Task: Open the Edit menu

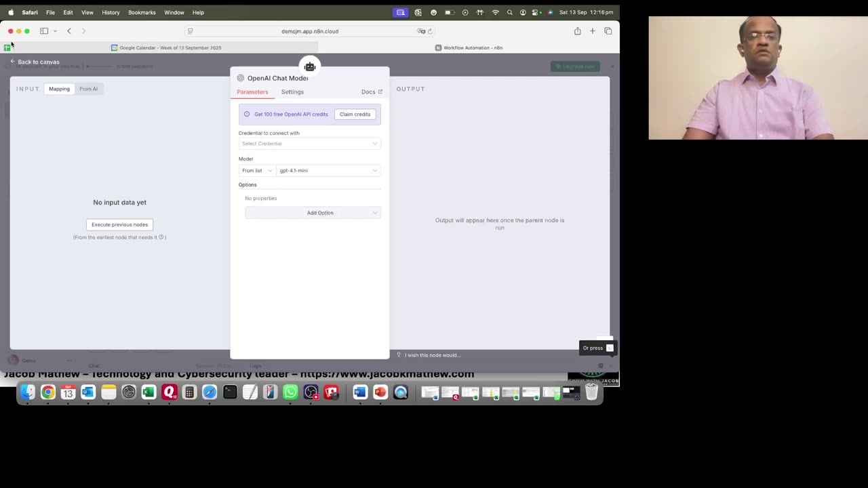Action: [68, 12]
